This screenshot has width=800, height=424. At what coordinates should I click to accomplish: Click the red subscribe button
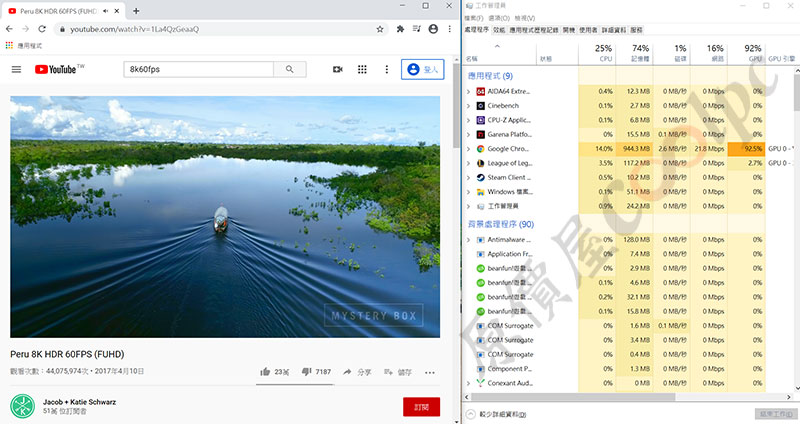421,407
